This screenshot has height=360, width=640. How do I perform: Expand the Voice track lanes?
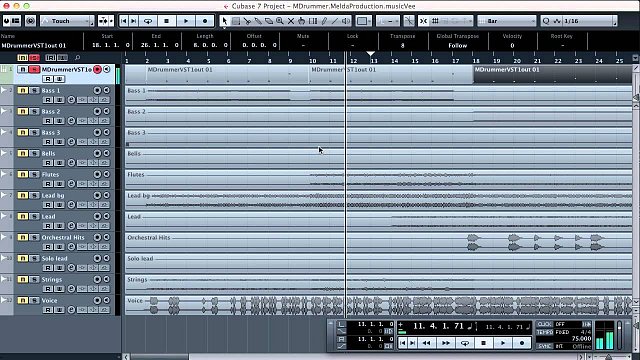click(x=4, y=300)
